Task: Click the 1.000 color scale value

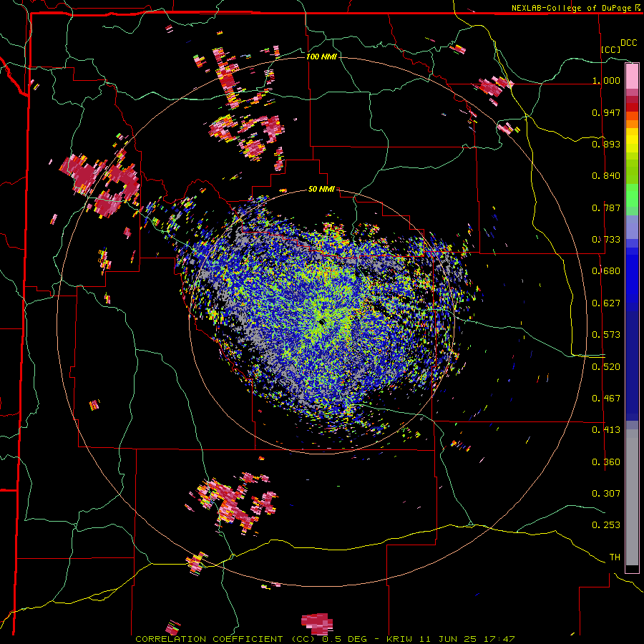Action: point(606,80)
